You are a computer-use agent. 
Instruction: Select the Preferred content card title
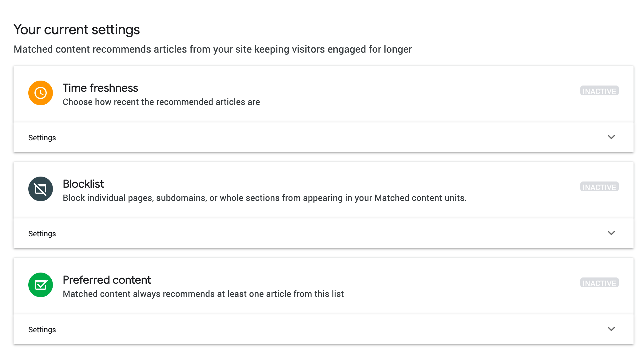tap(107, 280)
